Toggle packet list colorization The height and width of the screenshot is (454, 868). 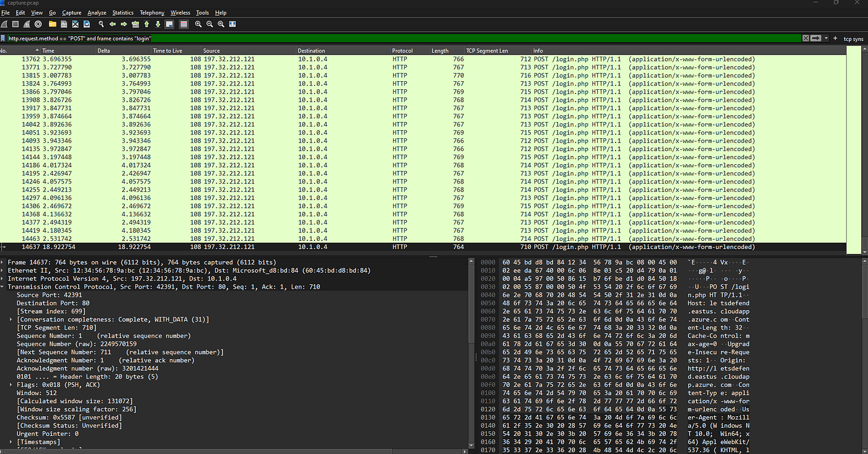point(184,24)
